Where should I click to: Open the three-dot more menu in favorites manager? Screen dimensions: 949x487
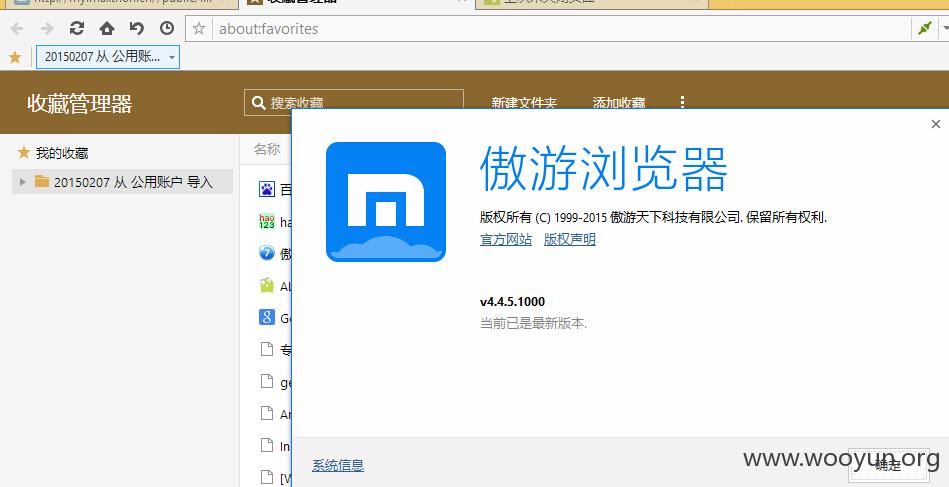682,102
